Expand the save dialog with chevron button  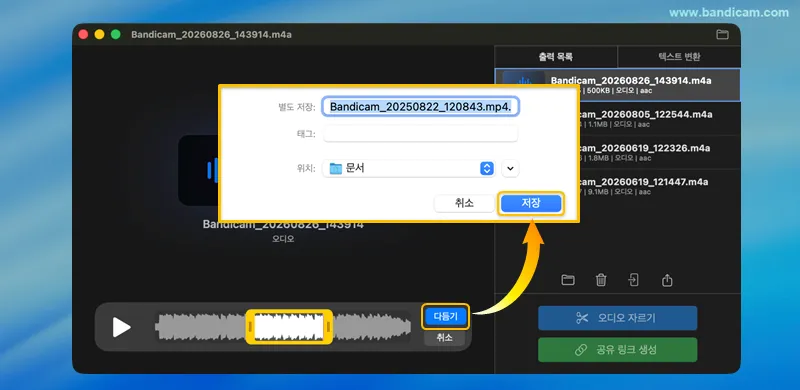click(x=510, y=168)
